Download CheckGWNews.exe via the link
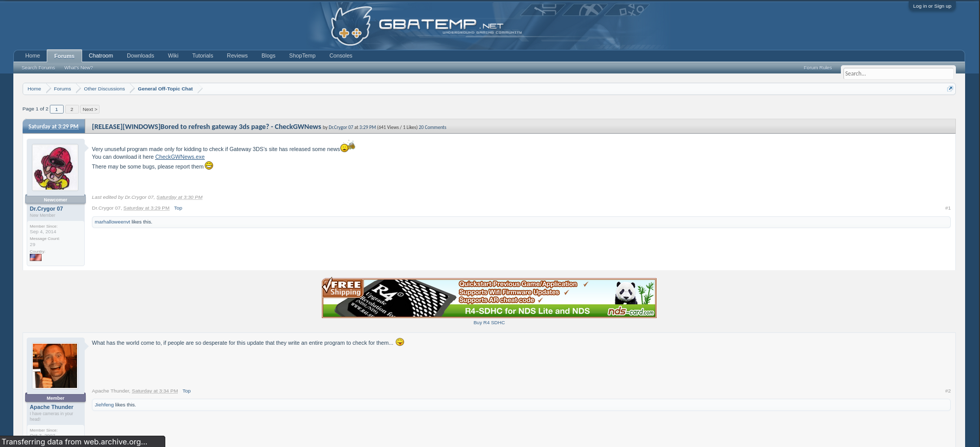Screen dimensions: 980x447 (180, 157)
